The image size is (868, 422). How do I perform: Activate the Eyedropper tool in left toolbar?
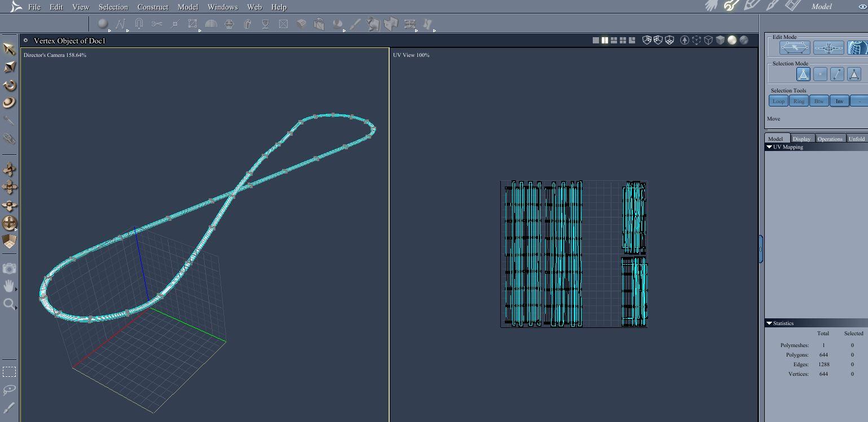pos(9,121)
